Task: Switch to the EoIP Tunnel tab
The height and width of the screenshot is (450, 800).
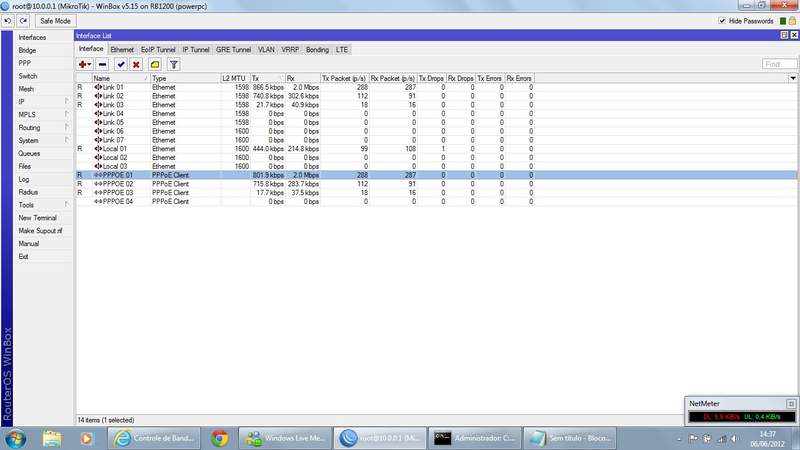Action: 158,49
